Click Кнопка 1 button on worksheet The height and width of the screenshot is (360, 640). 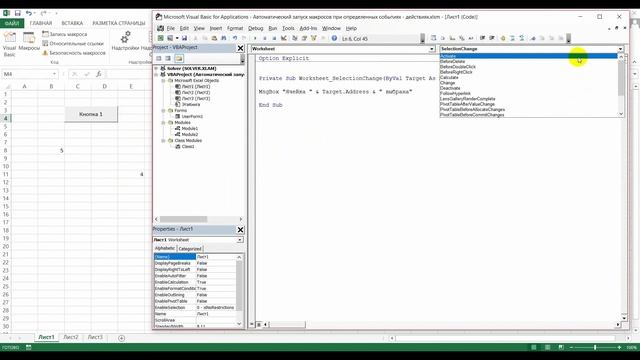coord(91,114)
